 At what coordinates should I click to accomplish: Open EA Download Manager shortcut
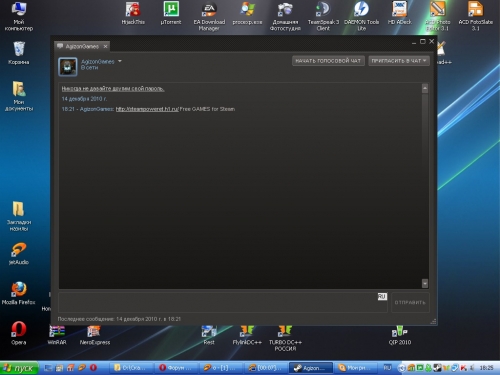click(209, 16)
